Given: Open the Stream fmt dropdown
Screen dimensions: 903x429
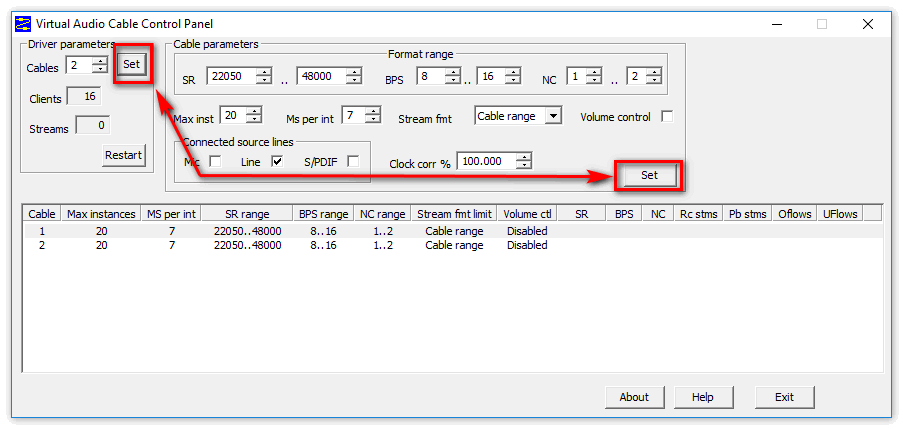Looking at the screenshot, I should 553,116.
